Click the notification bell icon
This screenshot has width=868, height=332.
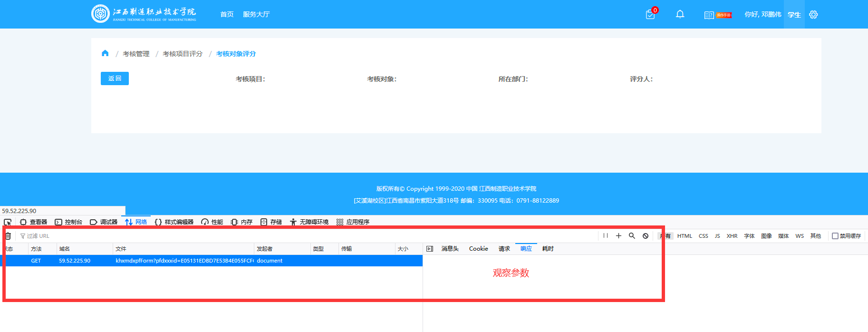click(x=680, y=14)
